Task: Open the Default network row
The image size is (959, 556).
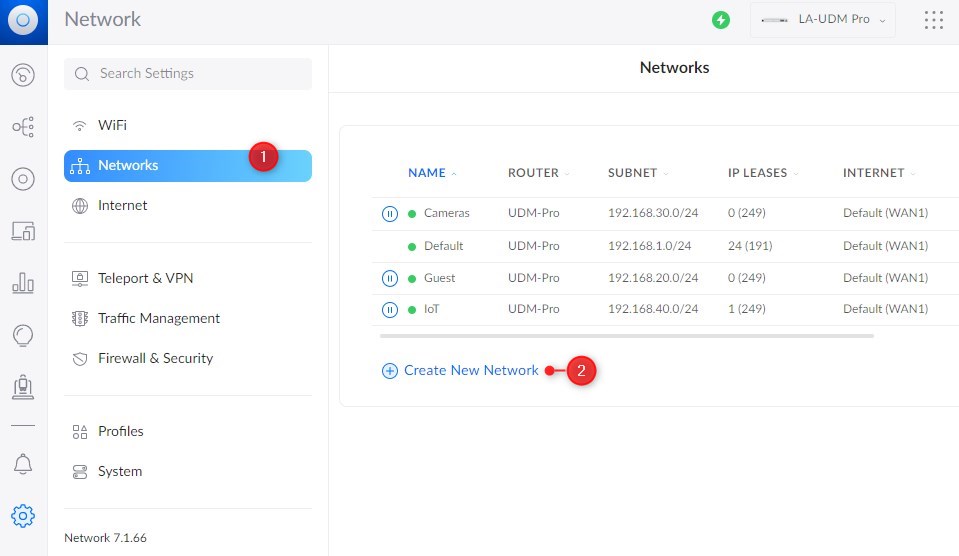Action: pyautogui.click(x=665, y=246)
